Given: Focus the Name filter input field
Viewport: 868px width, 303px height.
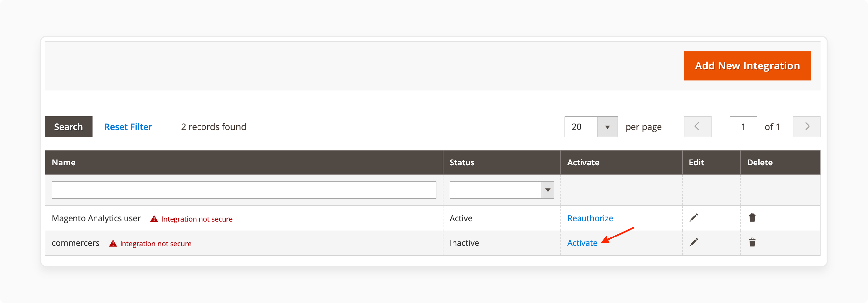Looking at the screenshot, I should [244, 190].
